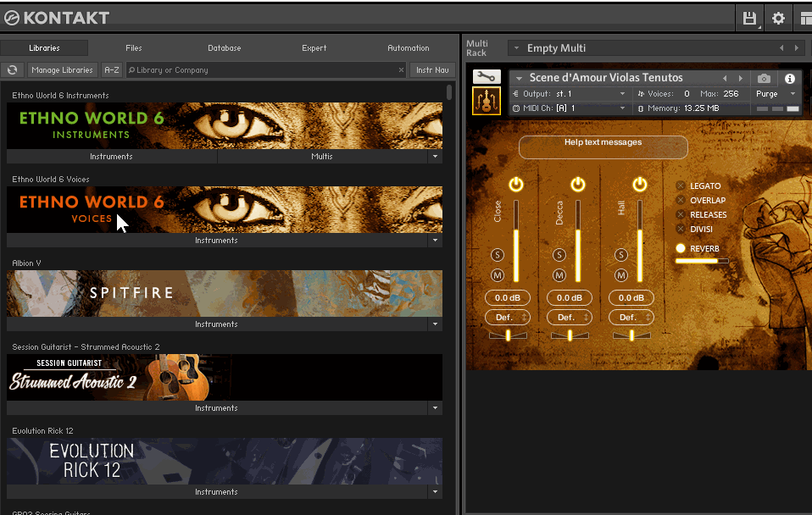Mute the Decca mic channel
This screenshot has width=812, height=515.
click(559, 275)
